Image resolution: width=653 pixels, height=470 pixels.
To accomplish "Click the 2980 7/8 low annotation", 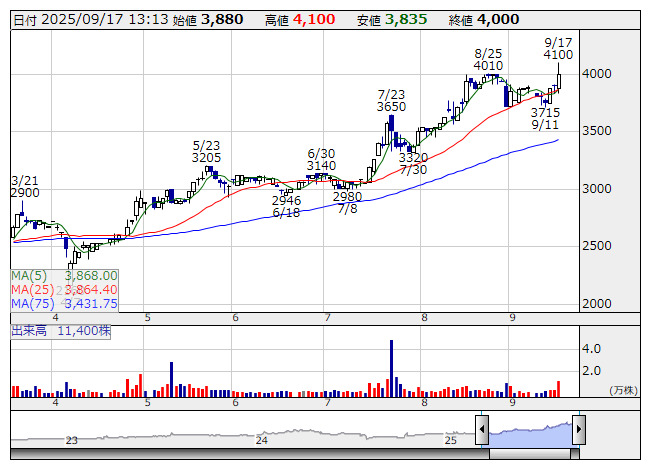I will point(347,202).
